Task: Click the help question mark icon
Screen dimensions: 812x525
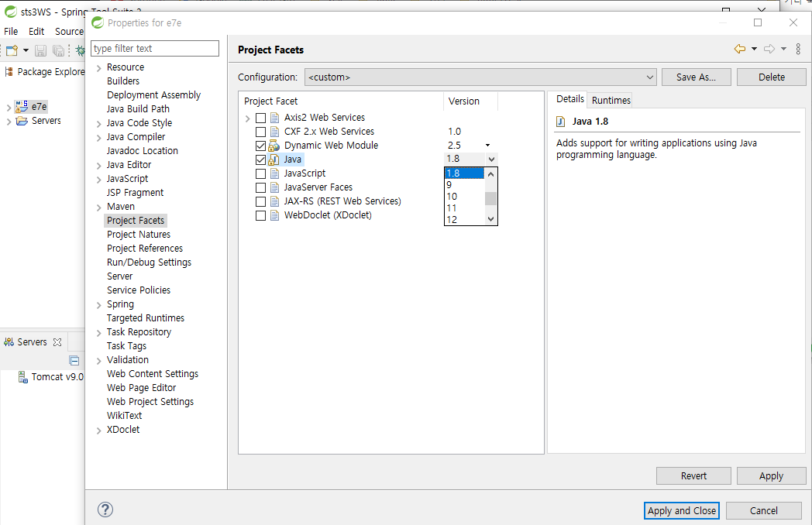Action: click(x=105, y=510)
